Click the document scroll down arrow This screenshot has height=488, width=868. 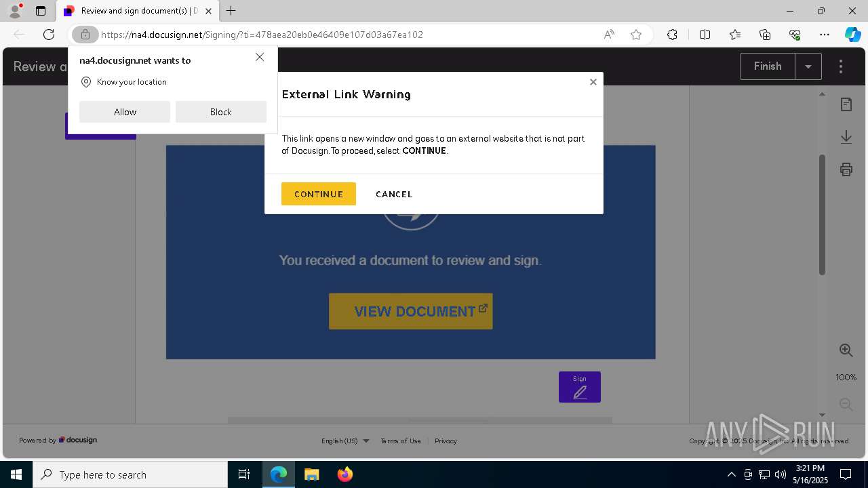point(823,415)
